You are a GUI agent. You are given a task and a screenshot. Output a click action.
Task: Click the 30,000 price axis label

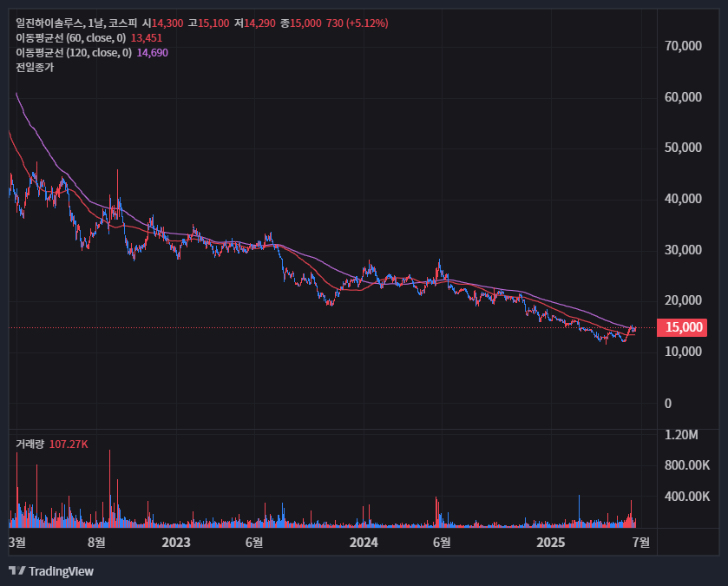click(683, 250)
